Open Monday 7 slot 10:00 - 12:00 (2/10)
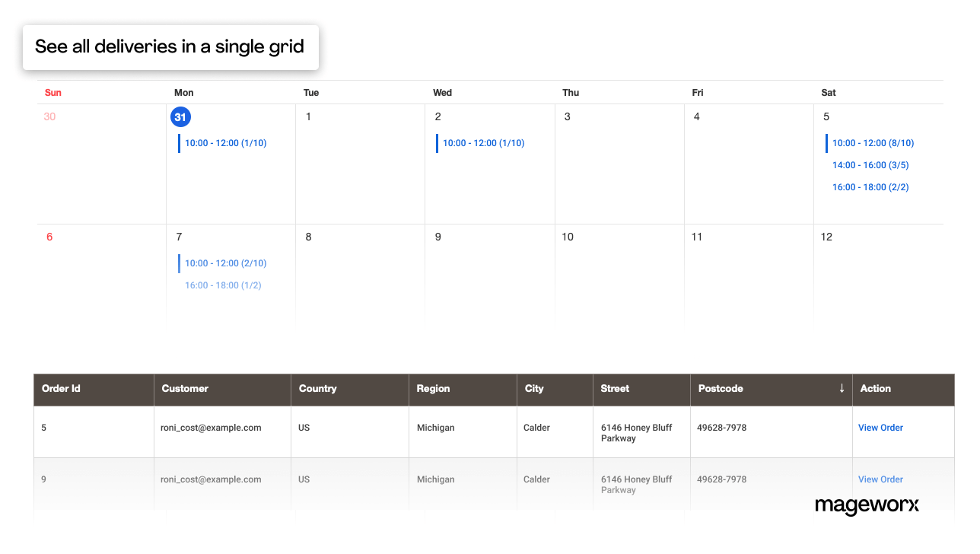Screen dimensions: 980x554 click(x=225, y=263)
